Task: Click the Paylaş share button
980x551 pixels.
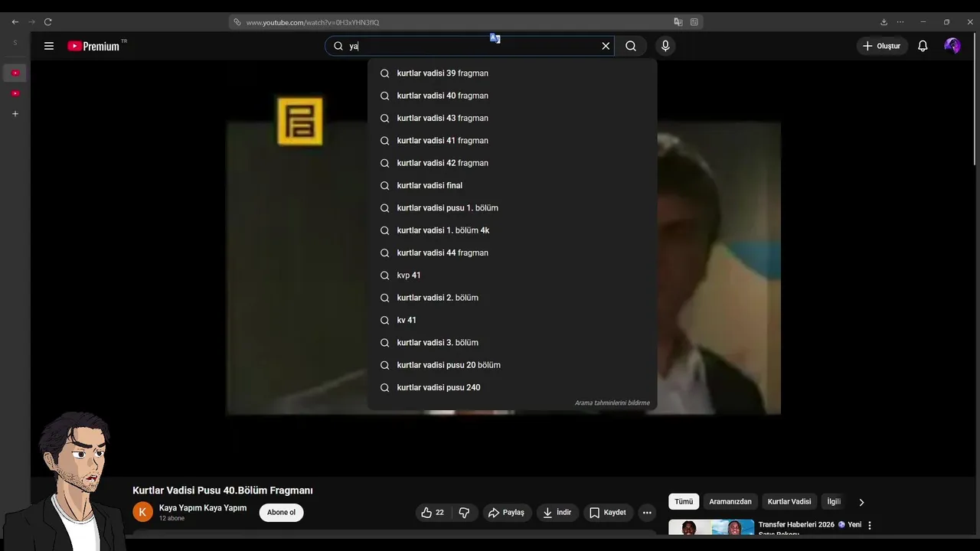Action: click(x=506, y=513)
